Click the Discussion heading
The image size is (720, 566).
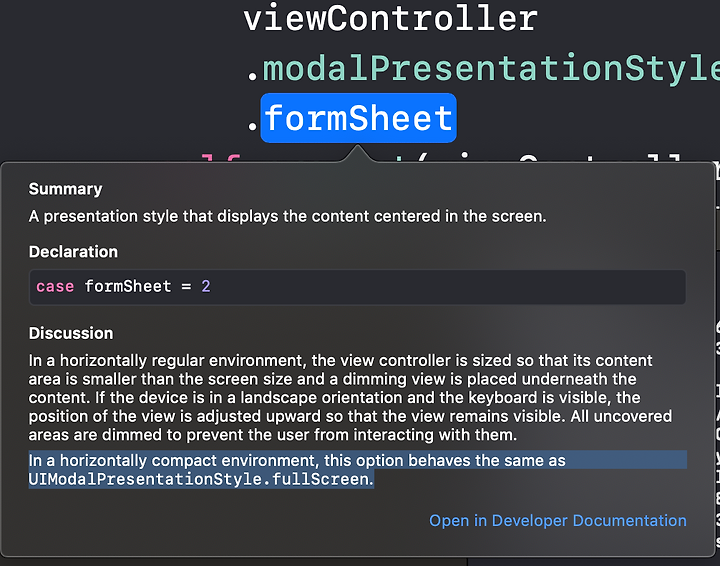pos(71,333)
